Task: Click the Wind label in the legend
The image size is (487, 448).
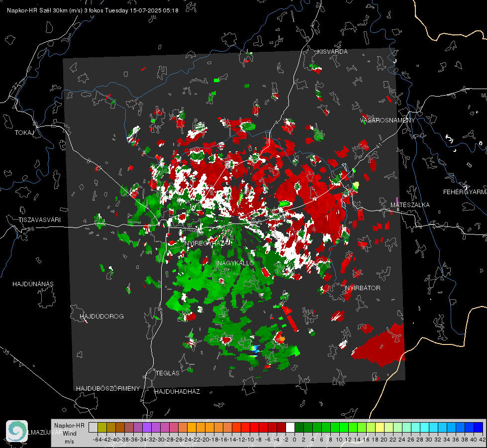Action: click(x=70, y=433)
